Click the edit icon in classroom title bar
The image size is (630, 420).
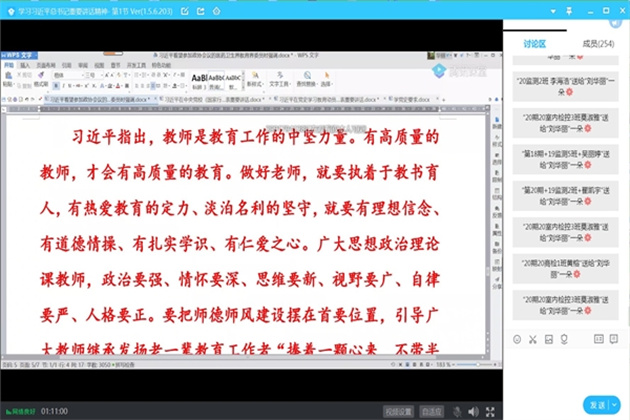[185, 11]
